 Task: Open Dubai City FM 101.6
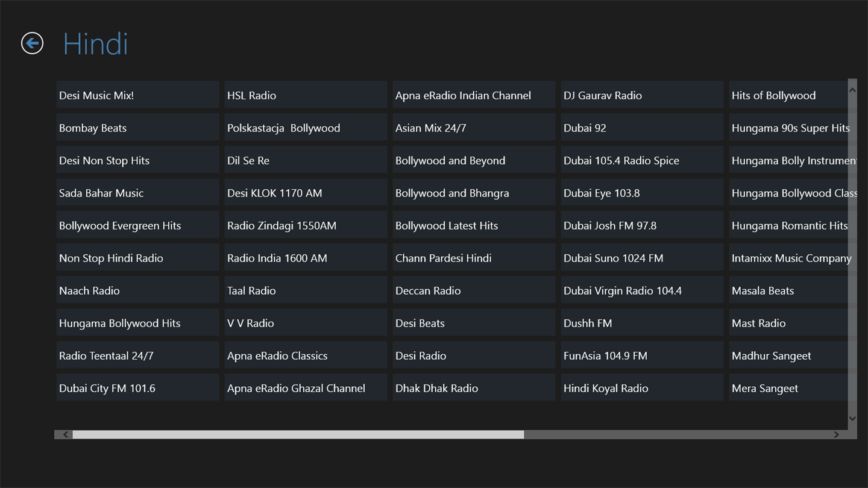(x=138, y=388)
